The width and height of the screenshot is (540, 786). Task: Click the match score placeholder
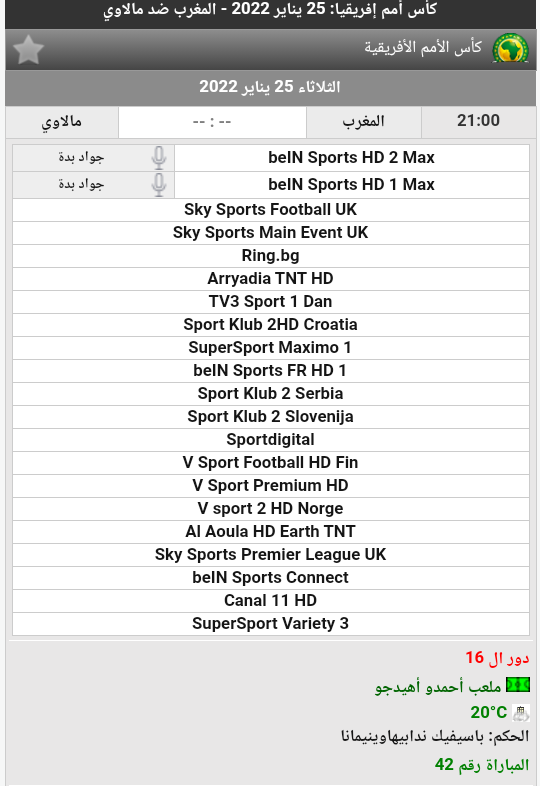click(212, 122)
